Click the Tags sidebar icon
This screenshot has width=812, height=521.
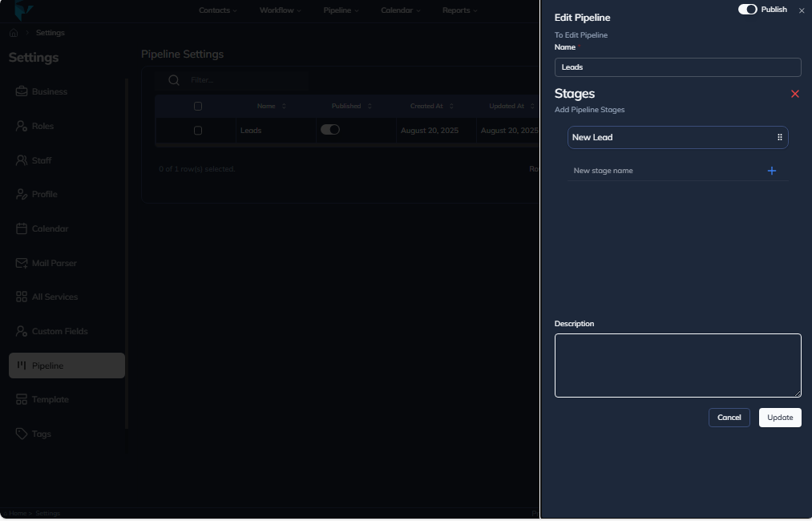coord(22,434)
